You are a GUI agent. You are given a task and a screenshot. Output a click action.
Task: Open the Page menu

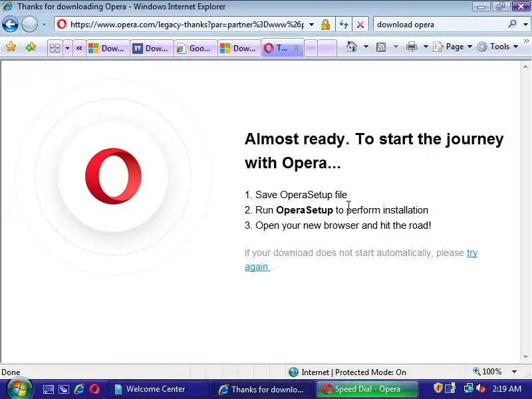[x=453, y=47]
